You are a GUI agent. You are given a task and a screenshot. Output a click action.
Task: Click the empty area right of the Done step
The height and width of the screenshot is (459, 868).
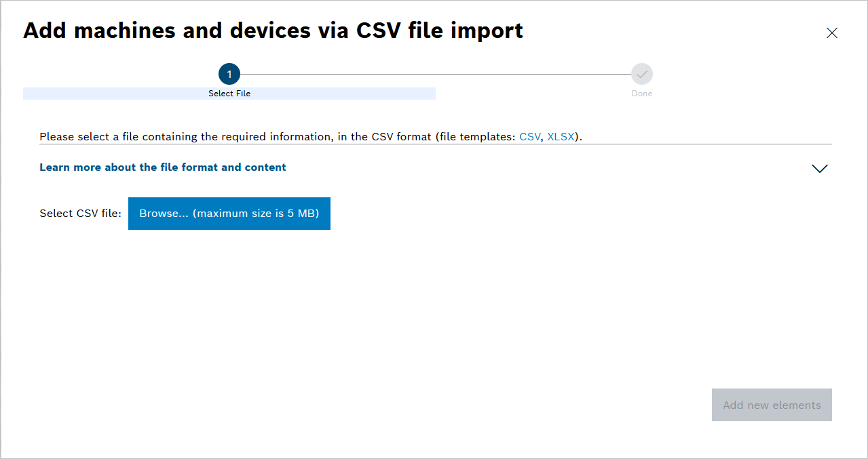click(747, 78)
